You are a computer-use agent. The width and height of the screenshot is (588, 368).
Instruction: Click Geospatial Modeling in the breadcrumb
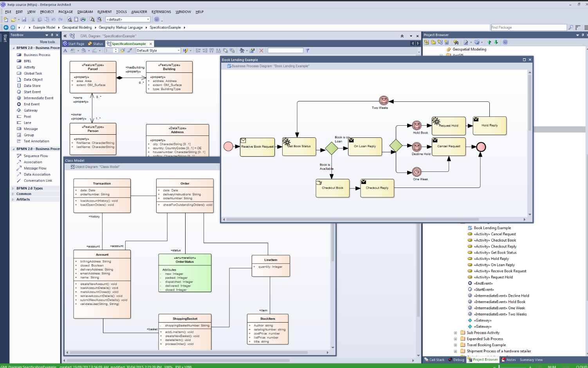click(x=77, y=27)
